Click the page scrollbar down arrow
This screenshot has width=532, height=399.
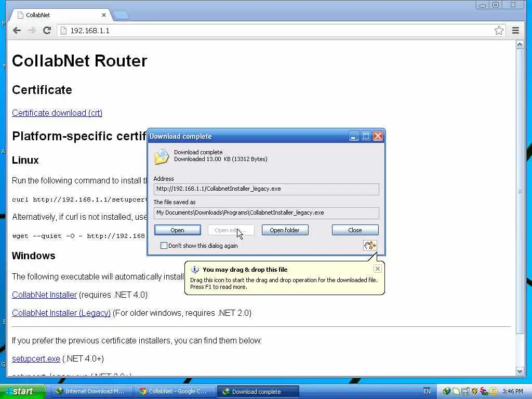(x=520, y=371)
